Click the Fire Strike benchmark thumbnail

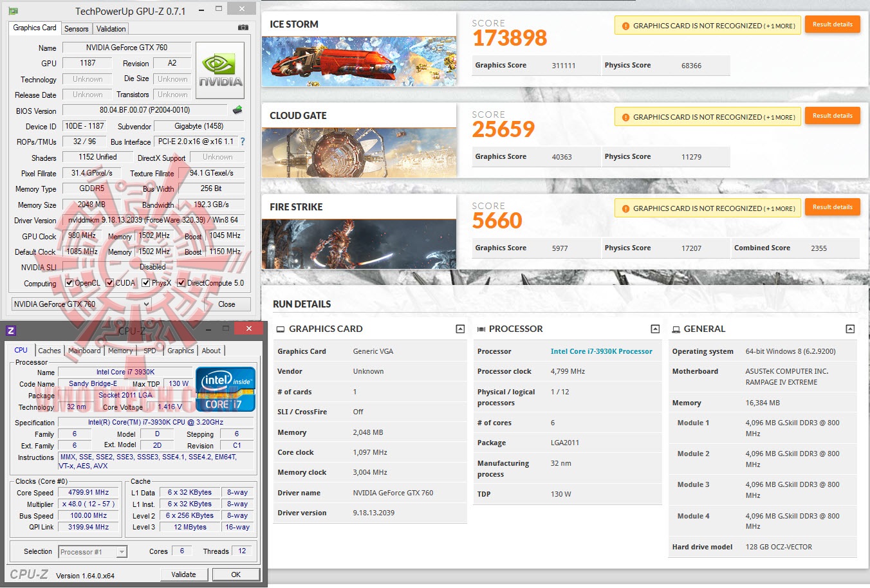359,244
